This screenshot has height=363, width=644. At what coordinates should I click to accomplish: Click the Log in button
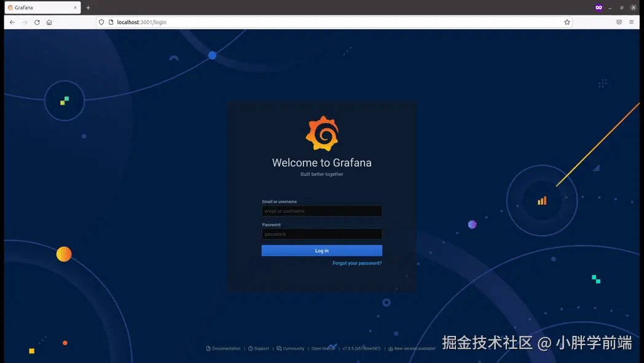coord(322,251)
